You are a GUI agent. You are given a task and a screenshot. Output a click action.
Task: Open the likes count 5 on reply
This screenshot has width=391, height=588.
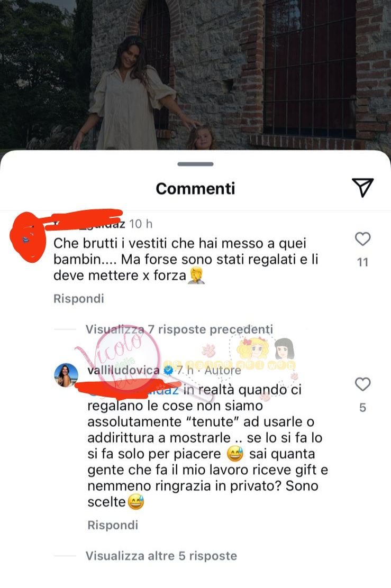pos(362,408)
